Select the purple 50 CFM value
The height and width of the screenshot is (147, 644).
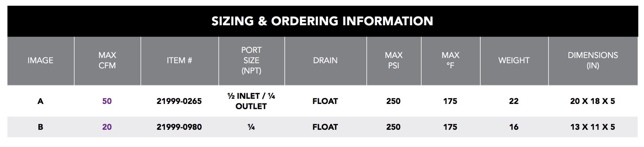(107, 101)
